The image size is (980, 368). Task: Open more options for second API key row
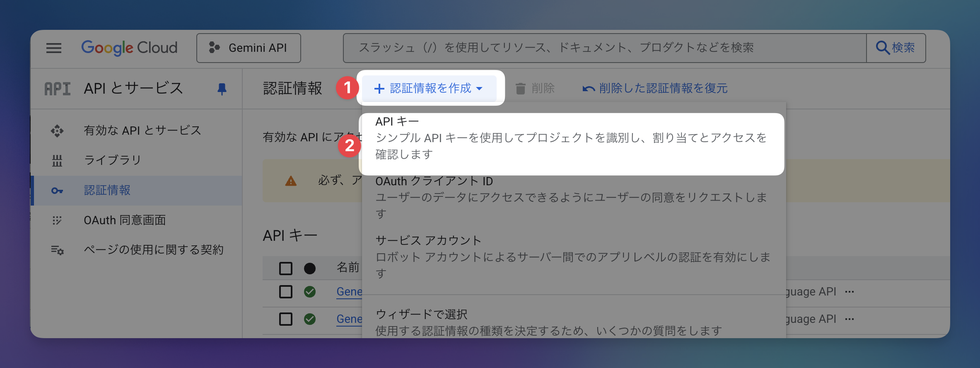pos(850,319)
